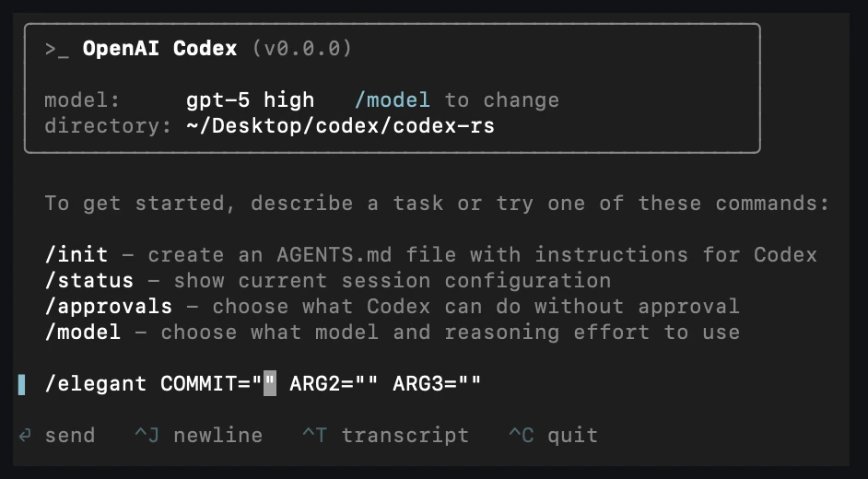Image resolution: width=868 pixels, height=479 pixels.
Task: Click the OpenAI Codex title text
Action: [x=159, y=49]
